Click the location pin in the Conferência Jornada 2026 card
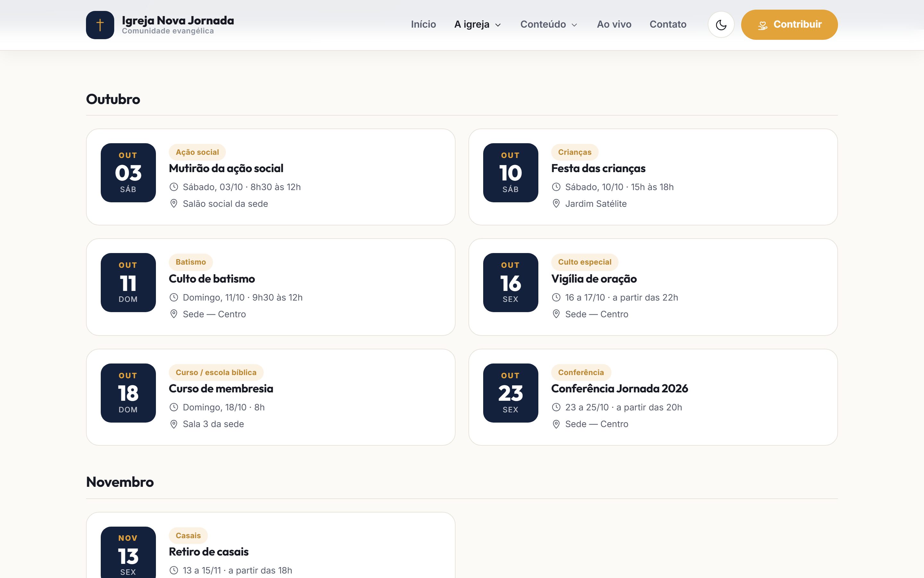The width and height of the screenshot is (924, 578). coord(556,424)
